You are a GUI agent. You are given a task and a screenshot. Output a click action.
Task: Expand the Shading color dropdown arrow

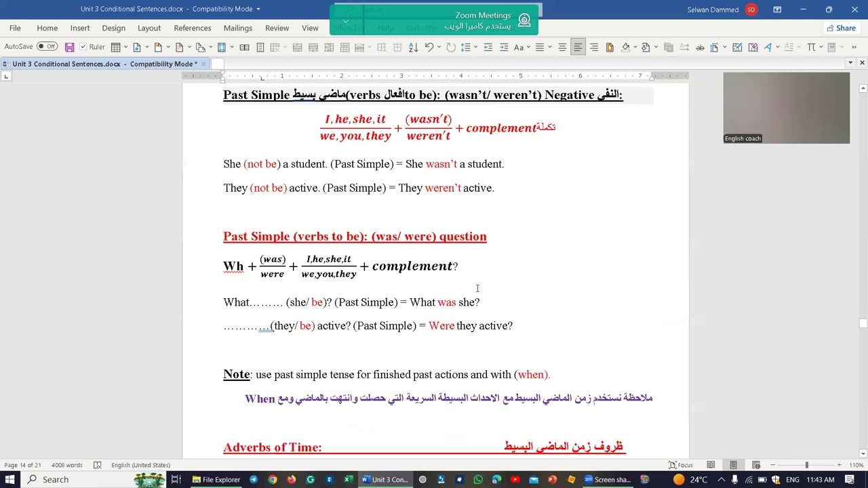[635, 47]
